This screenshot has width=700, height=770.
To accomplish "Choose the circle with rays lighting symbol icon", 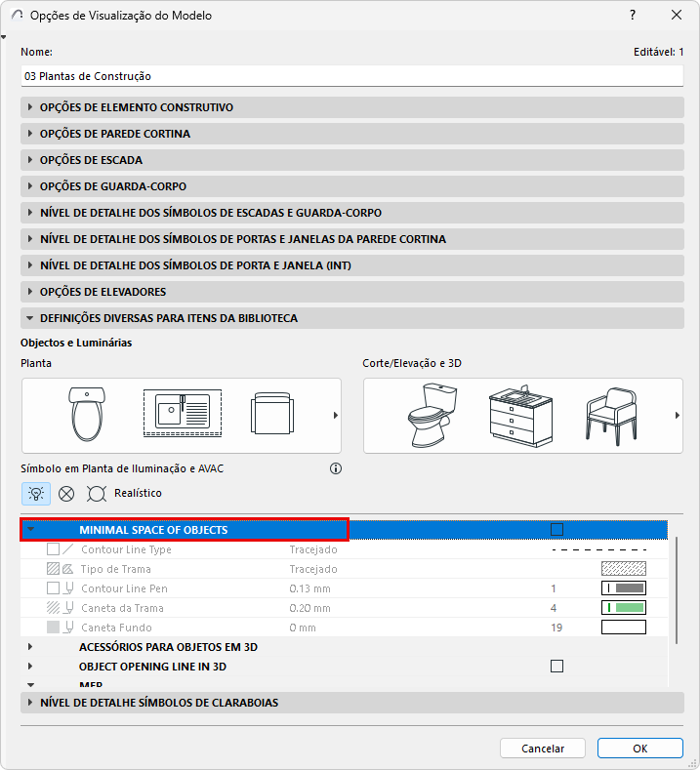I will click(x=97, y=494).
